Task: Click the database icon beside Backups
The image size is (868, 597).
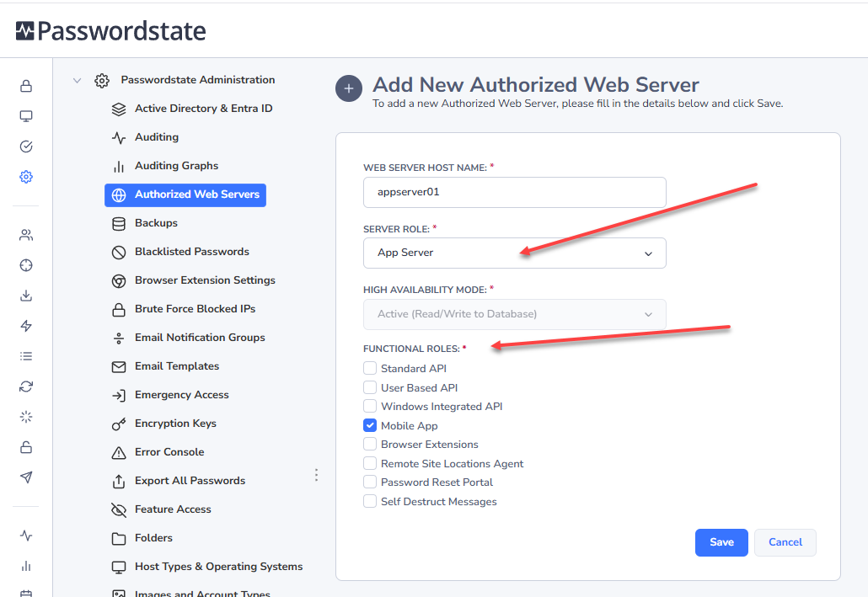Action: pyautogui.click(x=119, y=223)
